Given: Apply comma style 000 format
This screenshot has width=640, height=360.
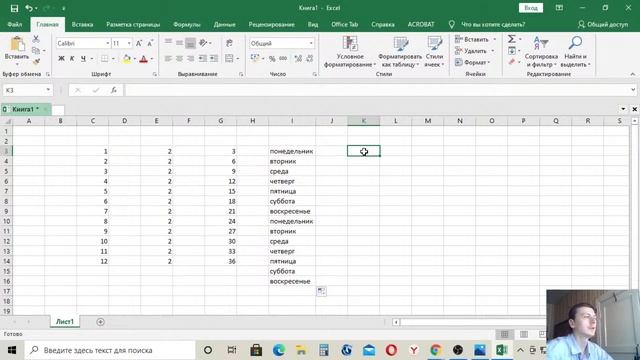Looking at the screenshot, I should pos(283,59).
